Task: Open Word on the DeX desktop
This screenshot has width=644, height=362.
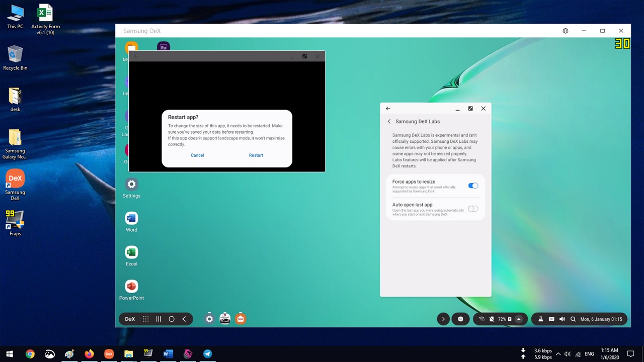Action: click(x=131, y=222)
